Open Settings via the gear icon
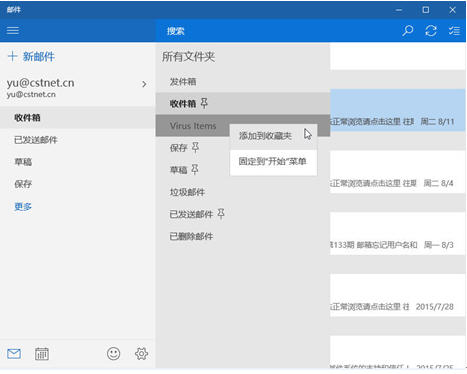This screenshot has height=374, width=467. click(141, 354)
